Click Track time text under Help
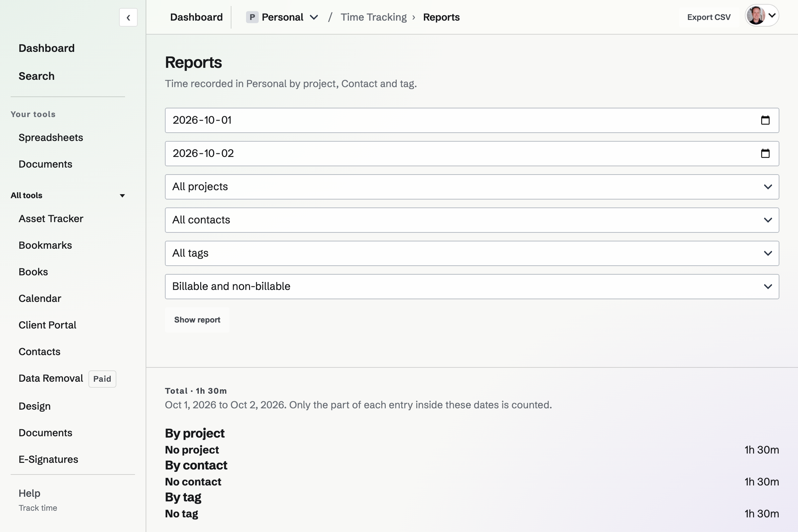The height and width of the screenshot is (532, 798). 38,508
